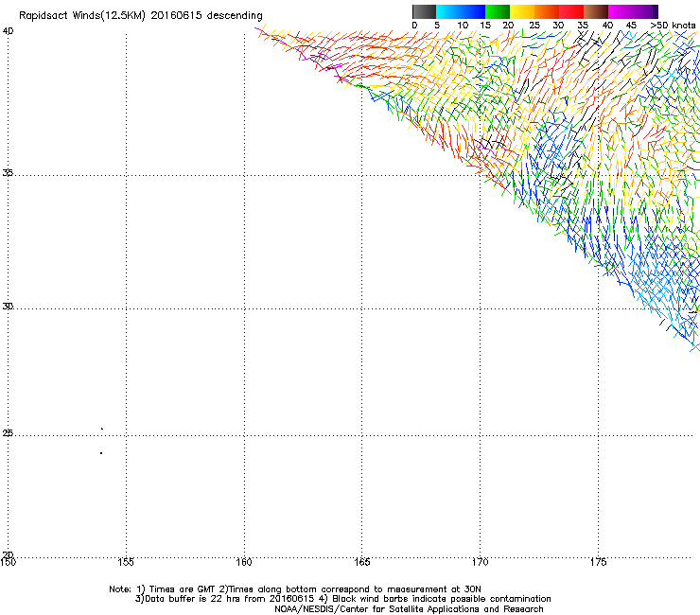The image size is (700, 615).
Task: Click the 'NOAA/NESDIS/Center for Satellite Applications' credit
Action: coord(377,609)
